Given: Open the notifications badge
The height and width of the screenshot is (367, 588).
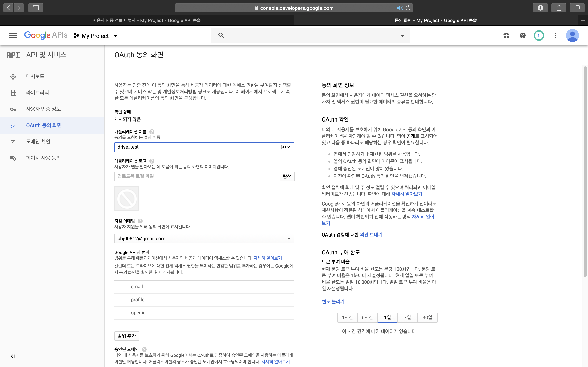Looking at the screenshot, I should click(x=539, y=36).
